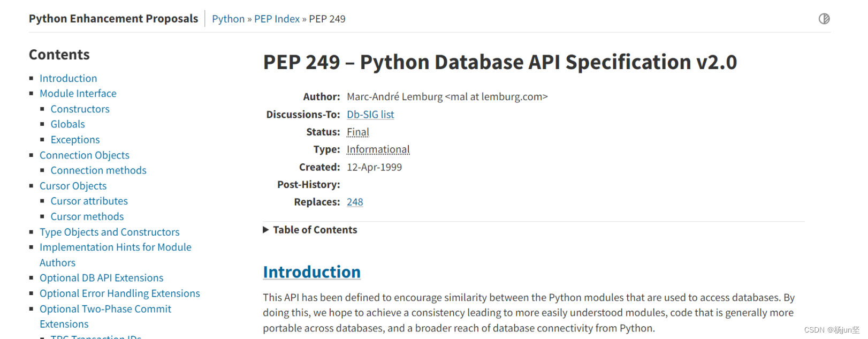Go to Type Objects and Constructors

(x=109, y=232)
